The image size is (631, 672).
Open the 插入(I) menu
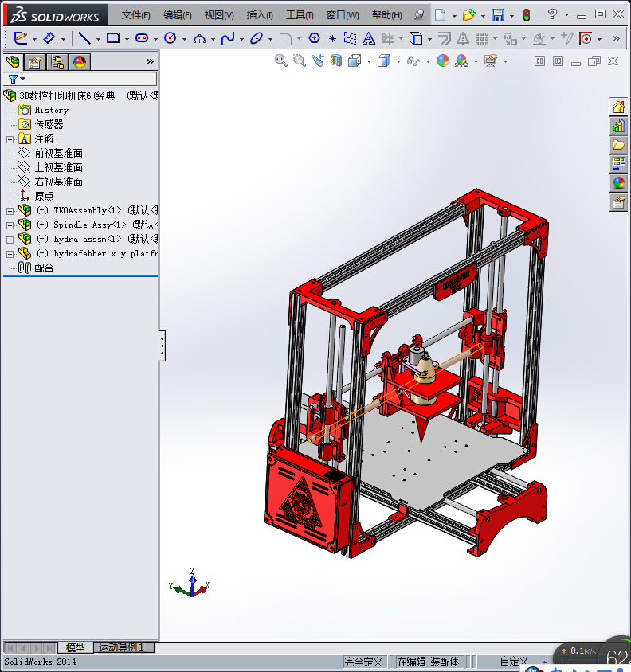click(260, 15)
